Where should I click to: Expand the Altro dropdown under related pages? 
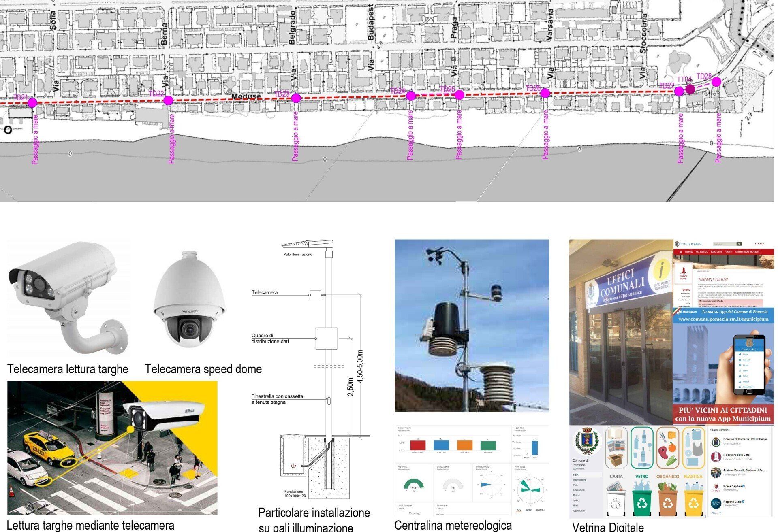pyautogui.click(x=716, y=513)
